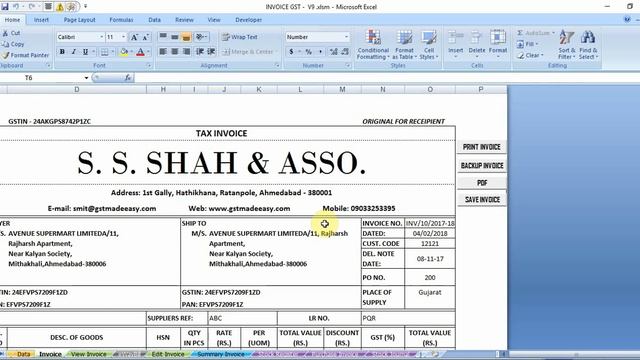
Task: Switch to the View Invoice sheet tab
Action: [x=89, y=354]
